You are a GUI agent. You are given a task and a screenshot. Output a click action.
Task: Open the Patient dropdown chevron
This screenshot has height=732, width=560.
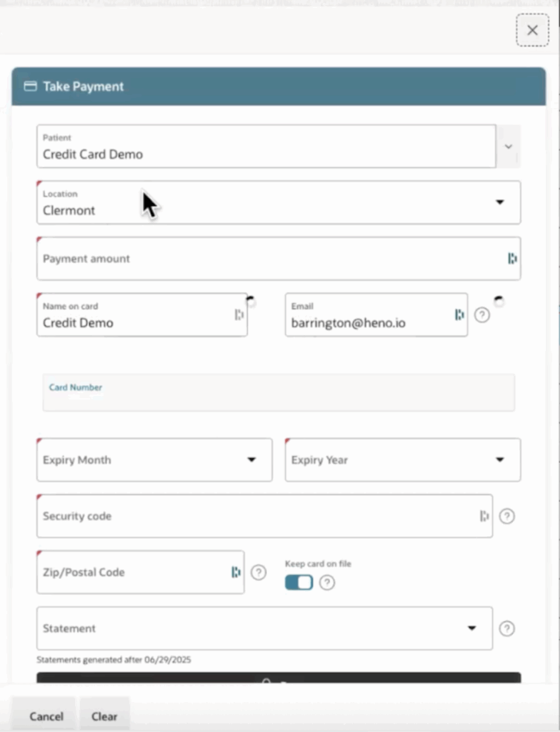pos(508,147)
